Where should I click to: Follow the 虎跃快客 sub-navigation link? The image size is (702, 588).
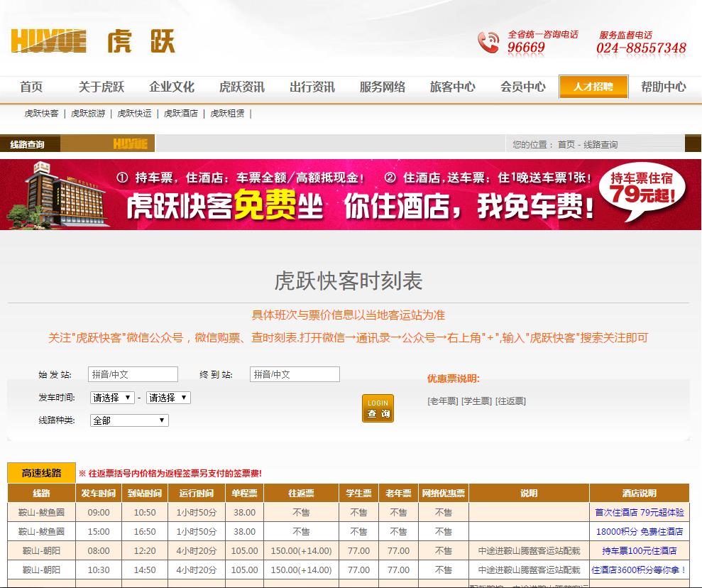[x=41, y=114]
